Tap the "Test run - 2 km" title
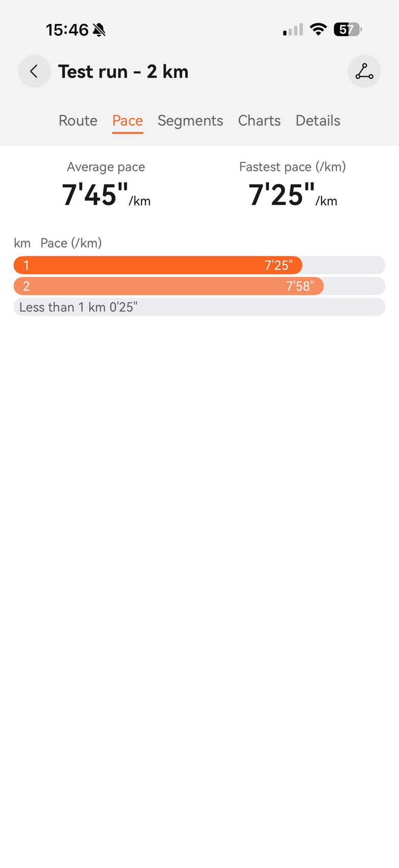 123,72
